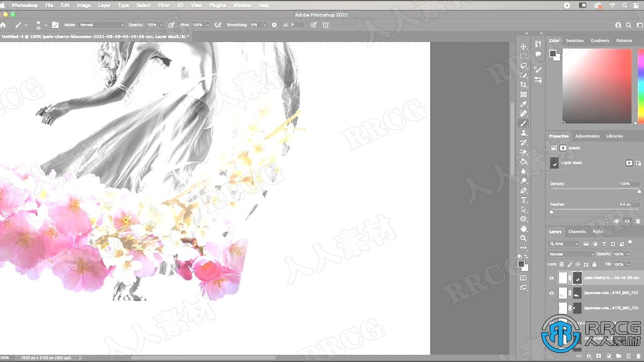Expand layer Fill dropdown

tap(629, 264)
